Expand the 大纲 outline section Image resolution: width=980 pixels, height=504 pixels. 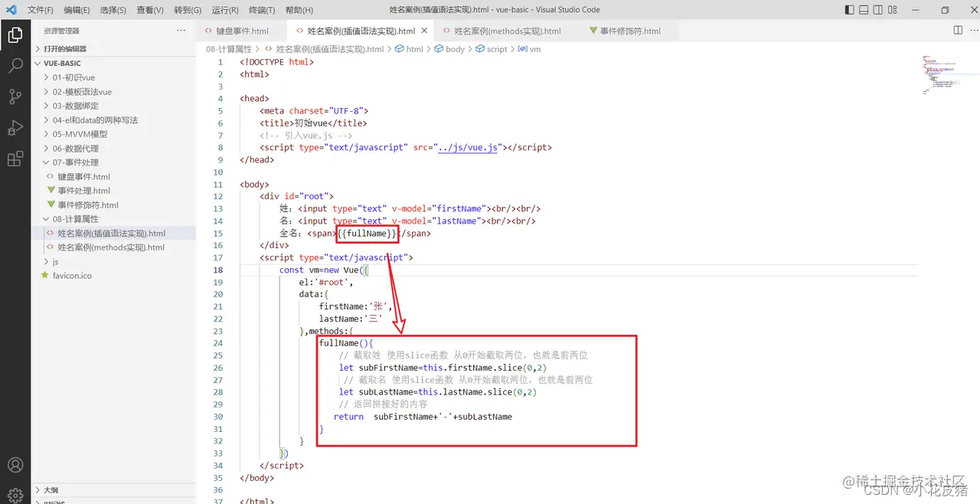coord(113,490)
